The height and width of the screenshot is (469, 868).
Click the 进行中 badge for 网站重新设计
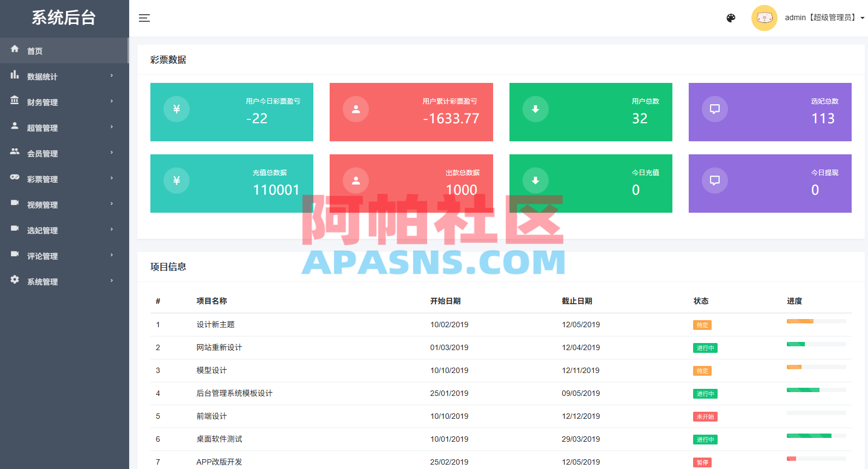click(x=705, y=348)
